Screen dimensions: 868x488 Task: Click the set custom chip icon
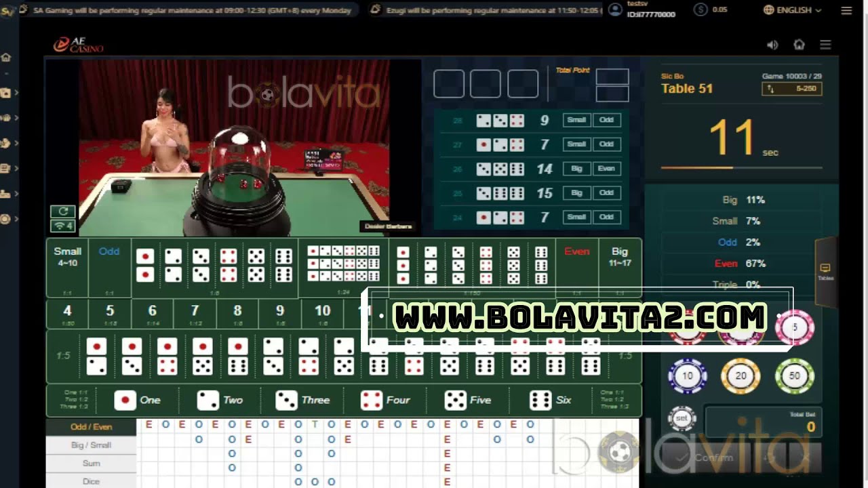682,419
